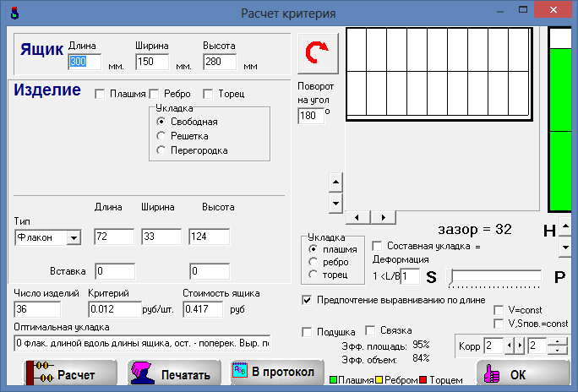Confirm with the OK thumbs-up button
The height and width of the screenshot is (392, 578).
(523, 374)
